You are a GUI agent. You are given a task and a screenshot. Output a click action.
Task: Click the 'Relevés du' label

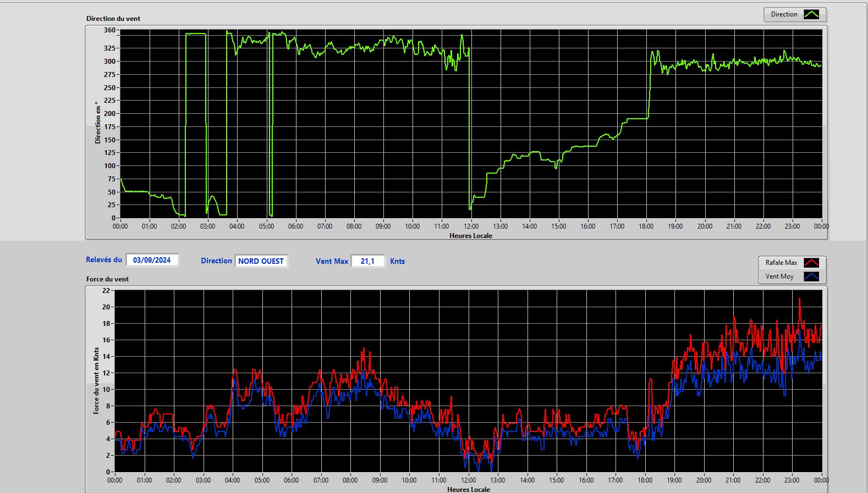coord(104,259)
